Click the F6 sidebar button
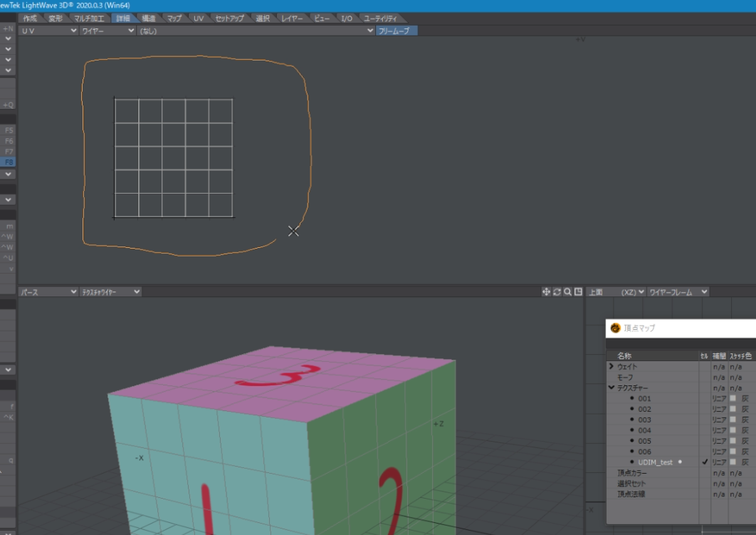 point(9,141)
